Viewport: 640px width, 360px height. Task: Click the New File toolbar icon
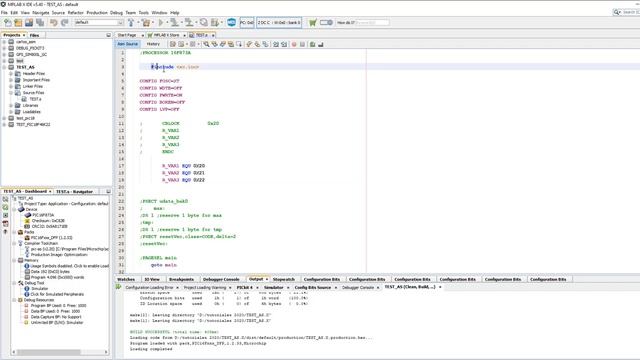(8, 22)
